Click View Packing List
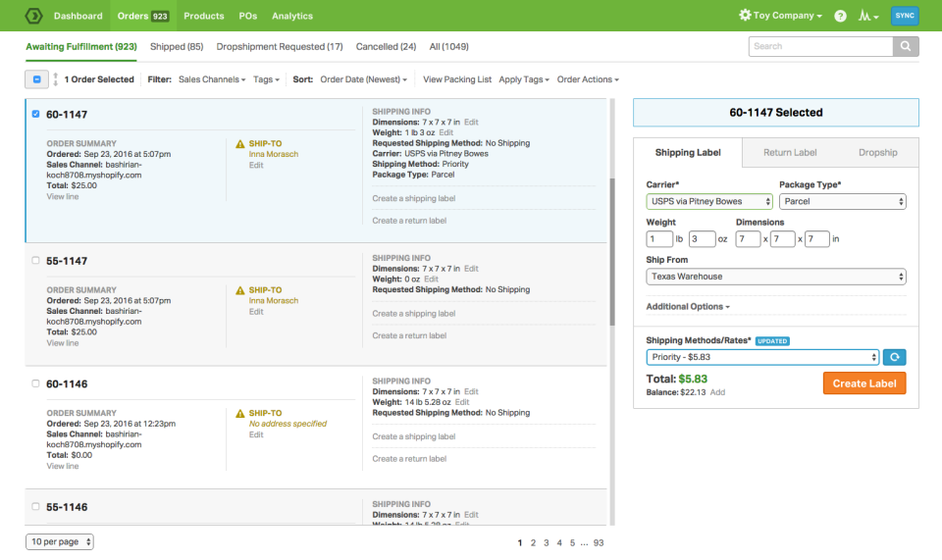The height and width of the screenshot is (560, 942). [x=457, y=79]
